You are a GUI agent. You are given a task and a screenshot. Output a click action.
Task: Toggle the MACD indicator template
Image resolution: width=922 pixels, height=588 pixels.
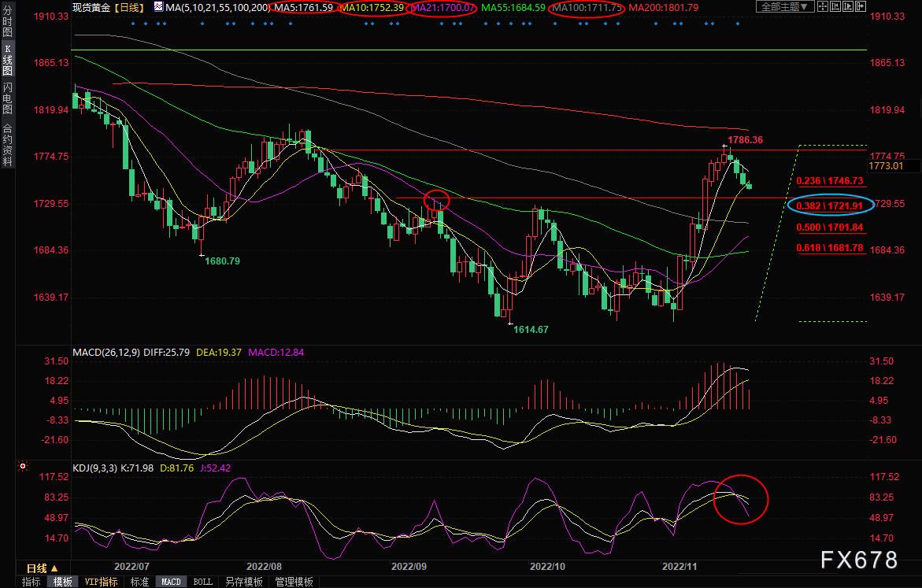tap(171, 582)
